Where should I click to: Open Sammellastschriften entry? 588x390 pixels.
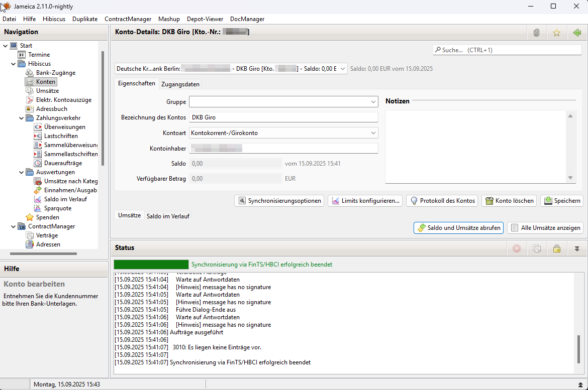pos(70,154)
